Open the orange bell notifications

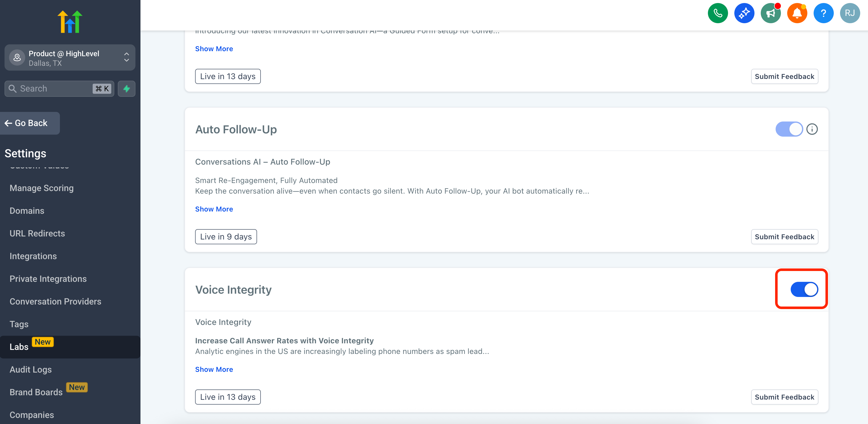(797, 13)
